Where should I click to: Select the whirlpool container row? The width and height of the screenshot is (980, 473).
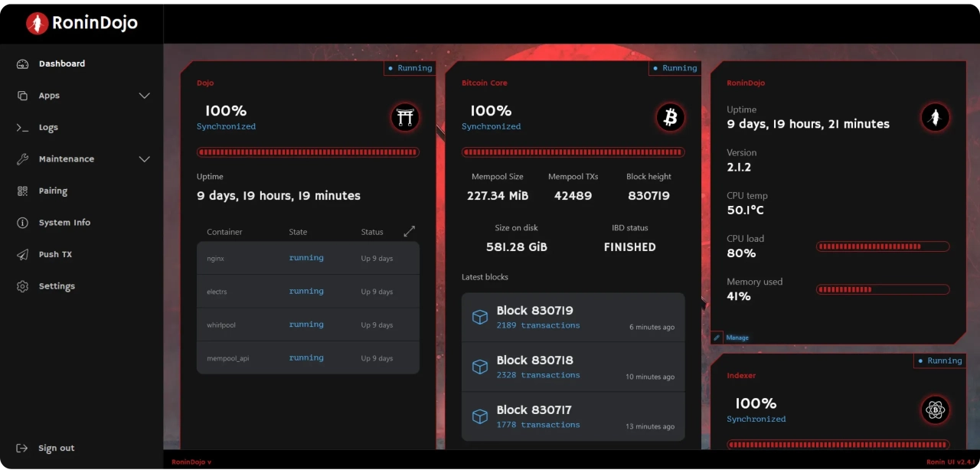308,325
